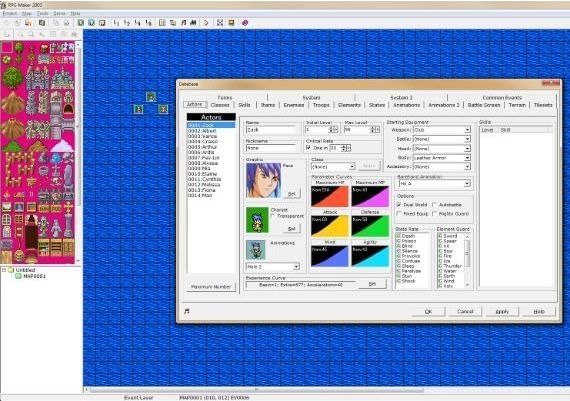Click the purple Help toolbar icon
The image size is (570, 401).
pyautogui.click(x=245, y=23)
